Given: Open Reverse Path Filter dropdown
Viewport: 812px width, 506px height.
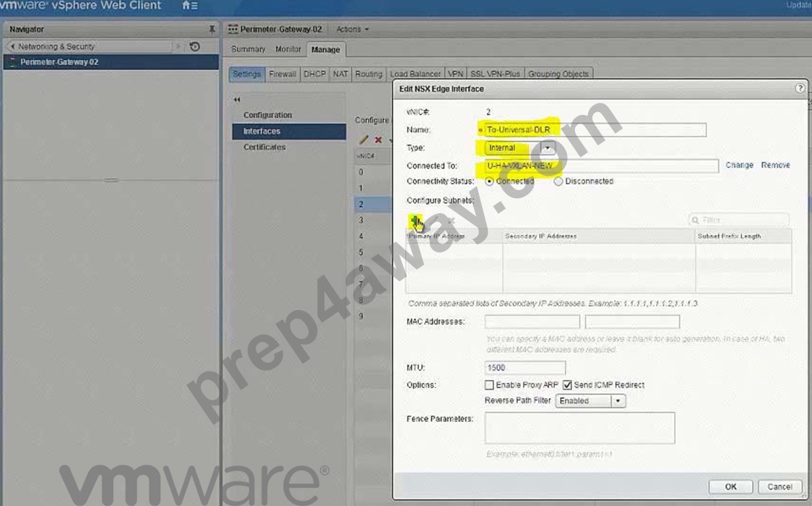Looking at the screenshot, I should click(590, 401).
